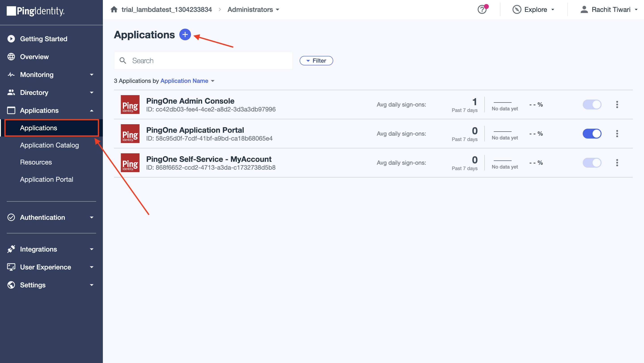Screen dimensions: 644x363
Task: Open the Administrators environment dropdown
Action: pos(253,10)
